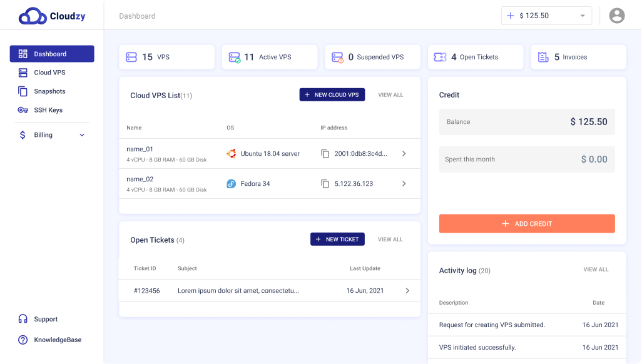Expand ticket #123456 details

click(x=407, y=290)
